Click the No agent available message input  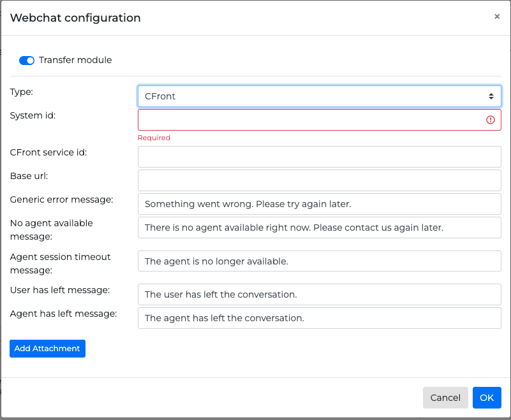coord(319,228)
